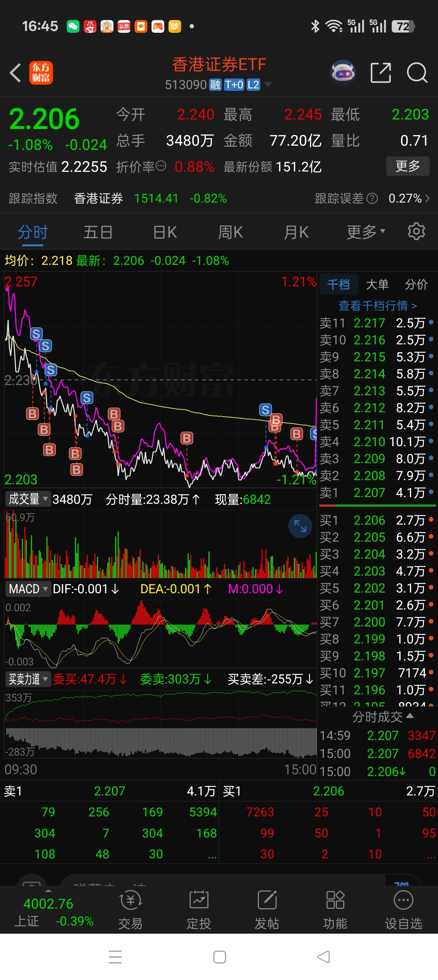Expand the stock code dropdown triangle

[268, 84]
